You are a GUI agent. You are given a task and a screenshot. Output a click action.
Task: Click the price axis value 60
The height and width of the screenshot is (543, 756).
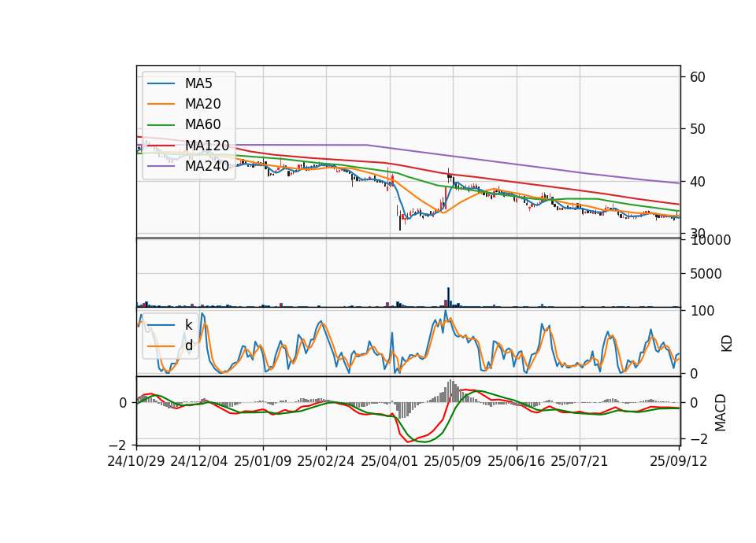pyautogui.click(x=697, y=77)
